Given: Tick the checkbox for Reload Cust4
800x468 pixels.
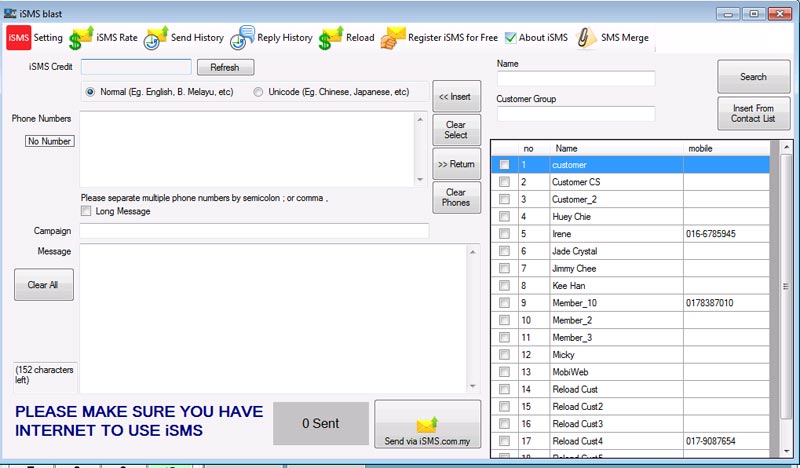Looking at the screenshot, I should [x=505, y=440].
